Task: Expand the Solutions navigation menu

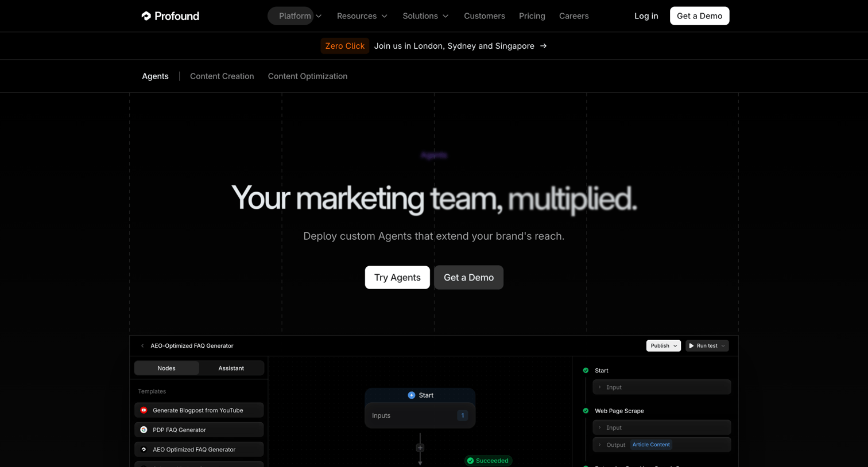Action: 425,16
